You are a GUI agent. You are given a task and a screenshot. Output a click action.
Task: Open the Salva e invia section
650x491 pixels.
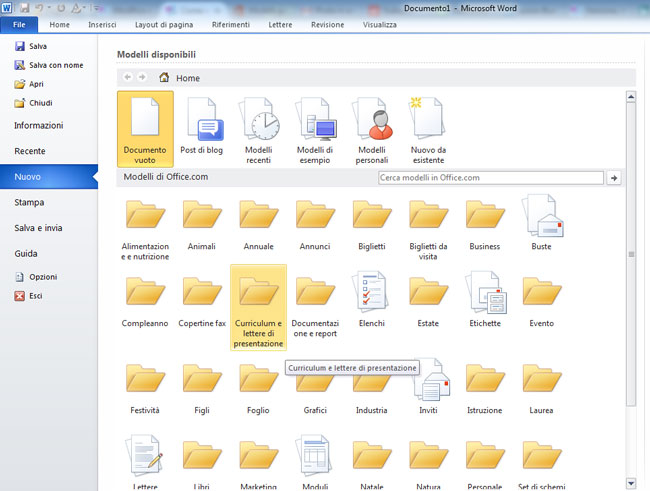(38, 228)
